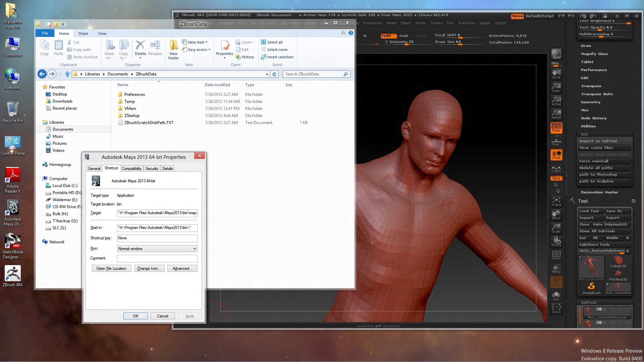Select the Scale icon on ZBrush shelf
644x362 pixels.
[x=556, y=228]
